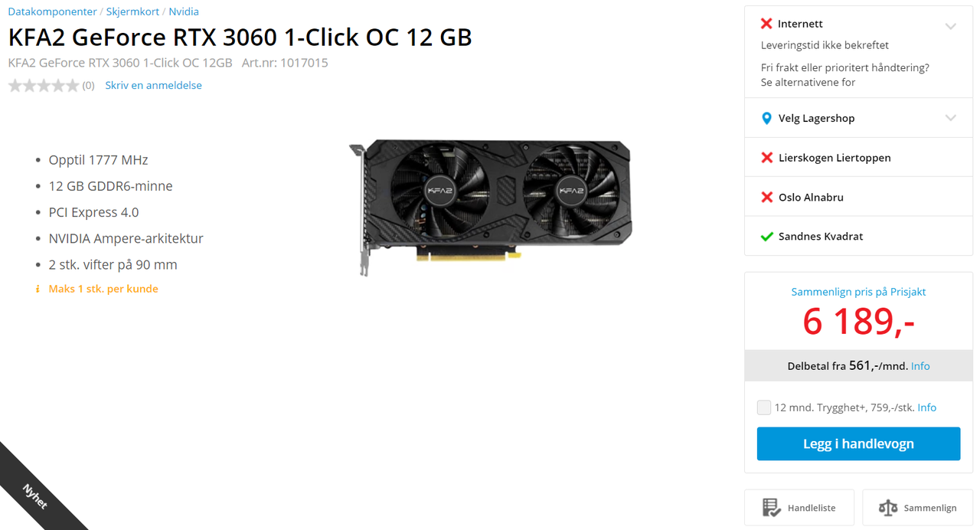
Task: Click the KFA2 graphics card product image
Action: pyautogui.click(x=490, y=207)
